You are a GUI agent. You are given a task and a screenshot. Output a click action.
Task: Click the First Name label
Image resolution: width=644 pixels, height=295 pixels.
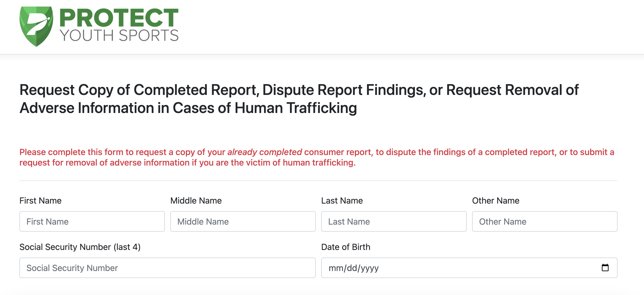point(40,201)
